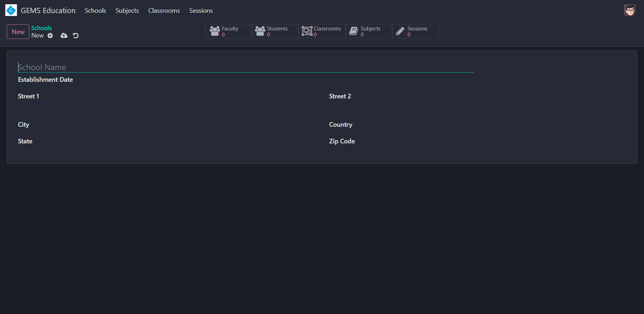Image resolution: width=644 pixels, height=314 pixels.
Task: Click the Country field label
Action: (341, 125)
